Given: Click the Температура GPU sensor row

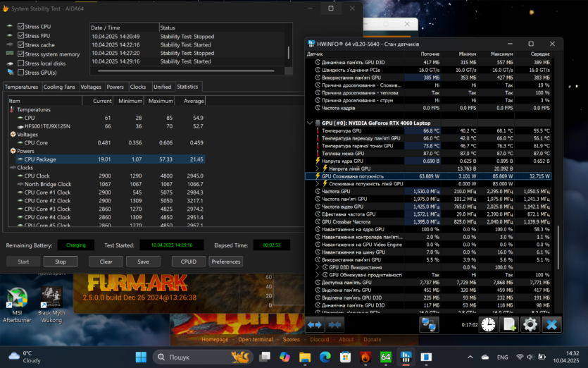Looking at the screenshot, I should pos(428,130).
